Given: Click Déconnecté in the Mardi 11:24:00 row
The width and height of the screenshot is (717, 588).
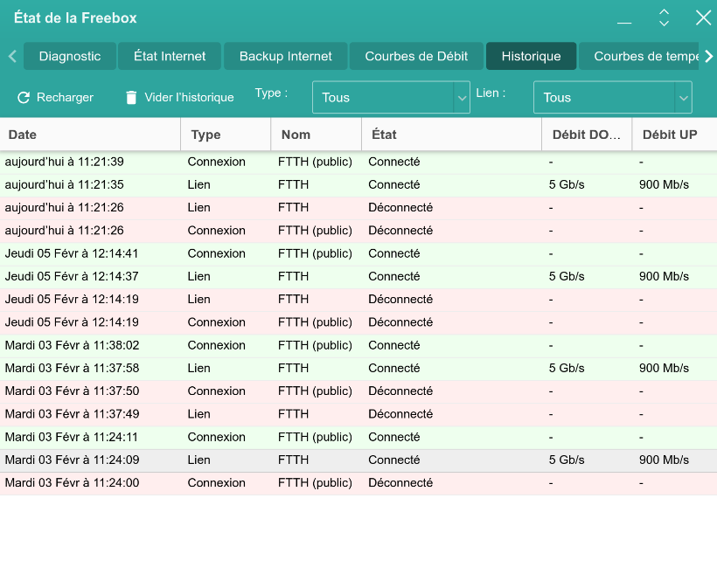Looking at the screenshot, I should (400, 483).
